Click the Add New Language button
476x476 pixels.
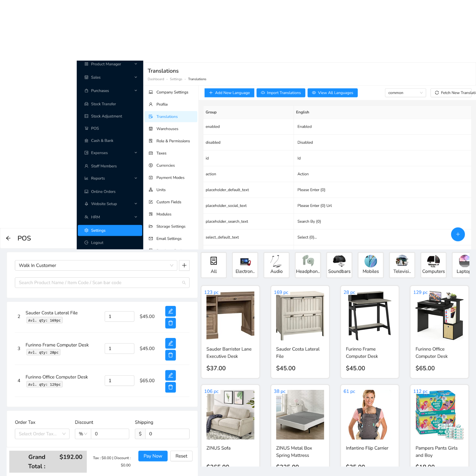(x=229, y=93)
